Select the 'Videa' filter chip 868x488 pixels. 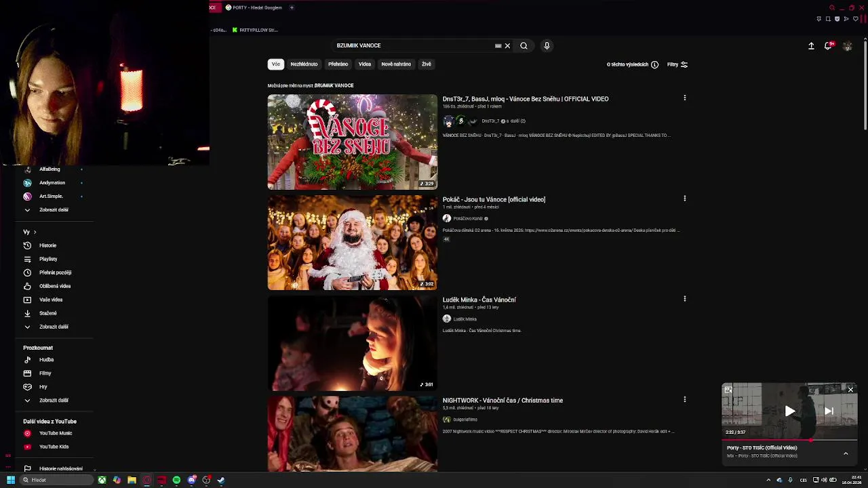(x=365, y=64)
